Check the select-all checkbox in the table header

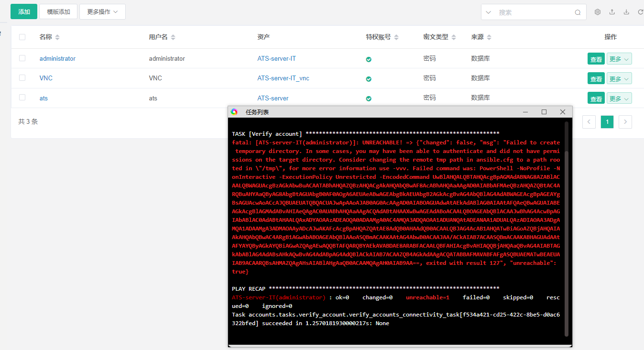22,36
